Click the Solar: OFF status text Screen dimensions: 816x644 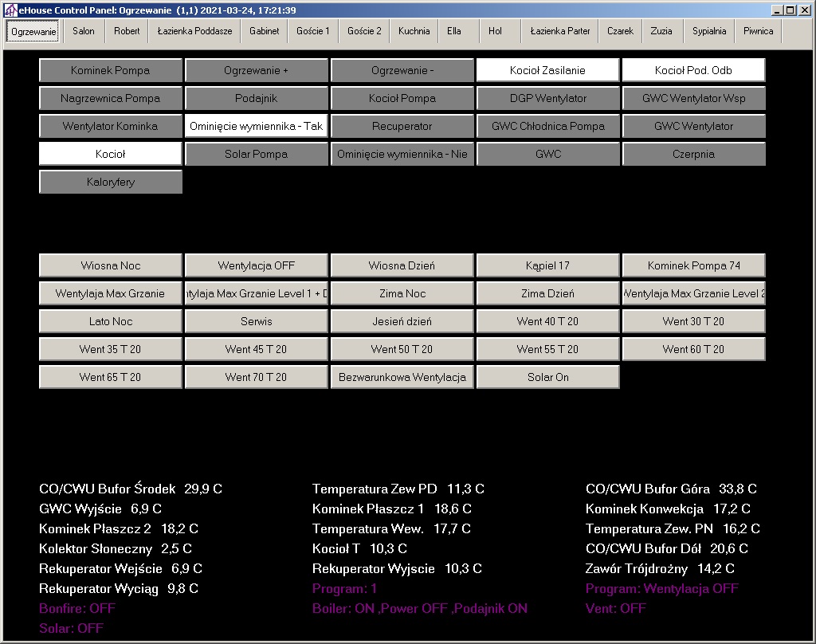[x=71, y=628]
